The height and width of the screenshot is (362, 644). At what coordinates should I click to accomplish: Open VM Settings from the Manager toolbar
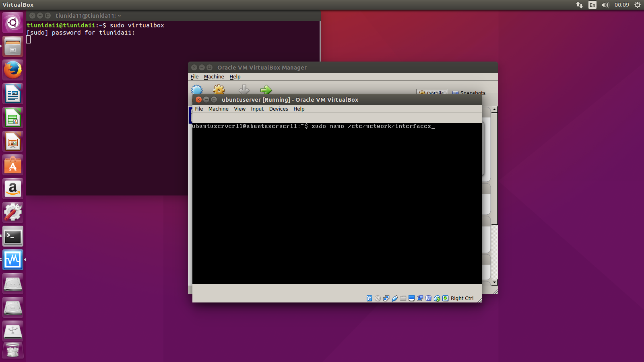[219, 90]
